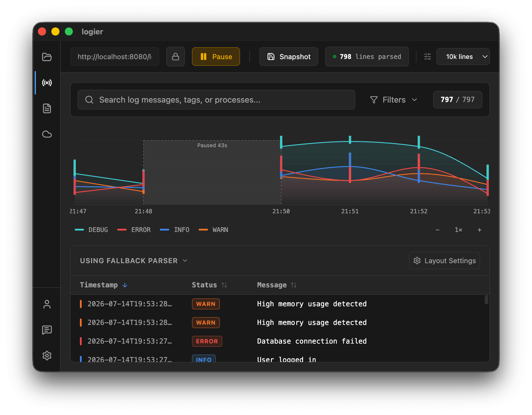Zoom in the chart with plus
The width and height of the screenshot is (532, 415).
click(x=480, y=230)
